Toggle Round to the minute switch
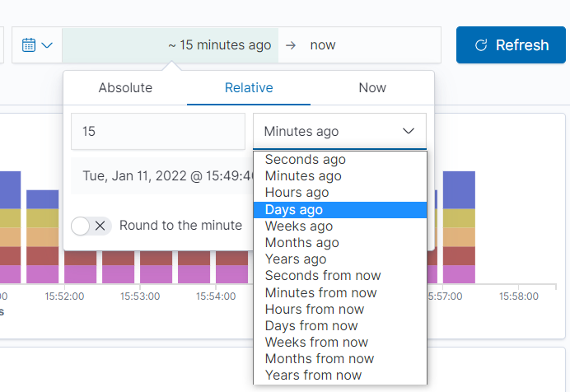570x392 pixels. pyautogui.click(x=91, y=226)
